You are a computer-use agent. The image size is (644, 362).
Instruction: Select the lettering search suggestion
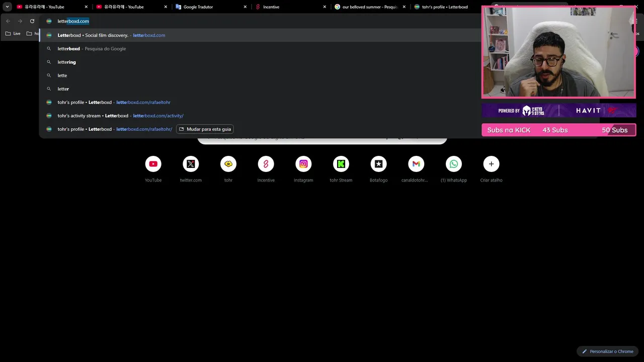coord(260,62)
